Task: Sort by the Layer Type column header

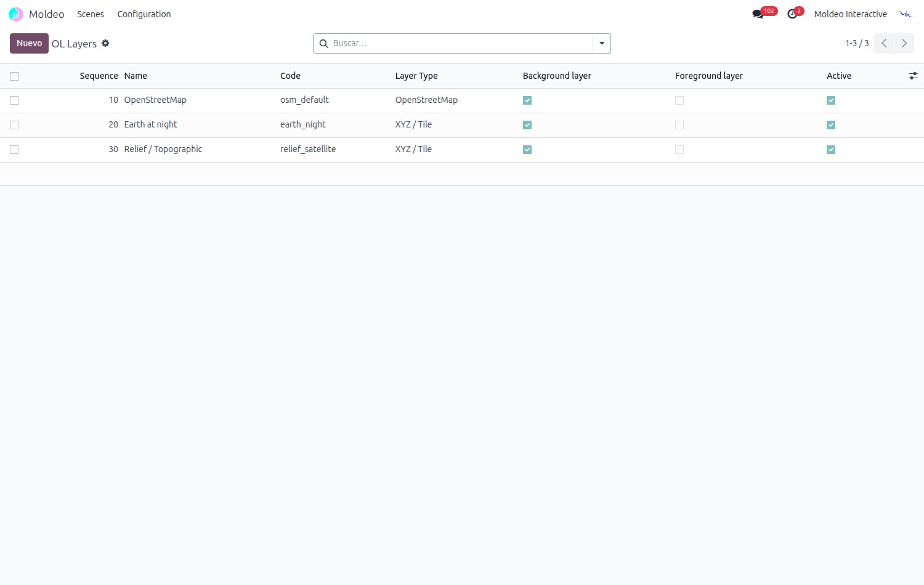Action: pos(416,76)
